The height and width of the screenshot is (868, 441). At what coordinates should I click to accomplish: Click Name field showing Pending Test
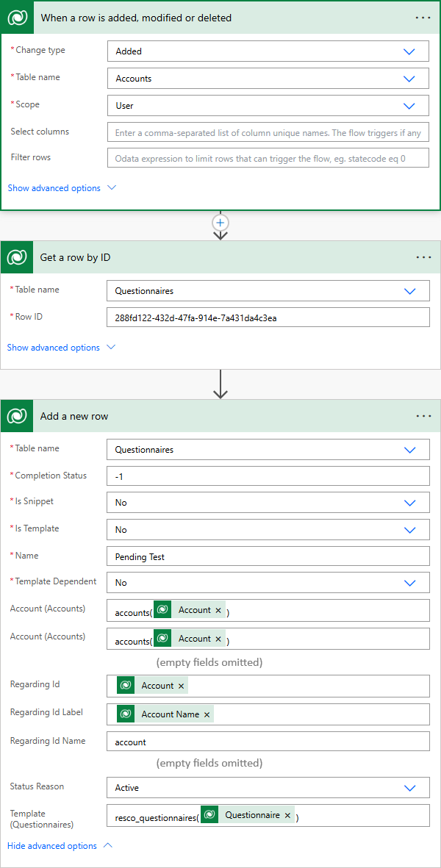[268, 556]
